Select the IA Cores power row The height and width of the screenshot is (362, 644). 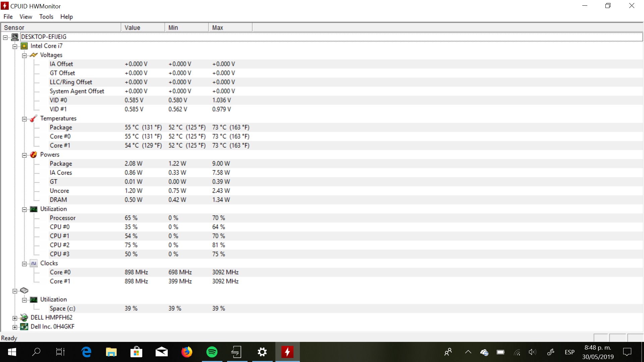346,173
